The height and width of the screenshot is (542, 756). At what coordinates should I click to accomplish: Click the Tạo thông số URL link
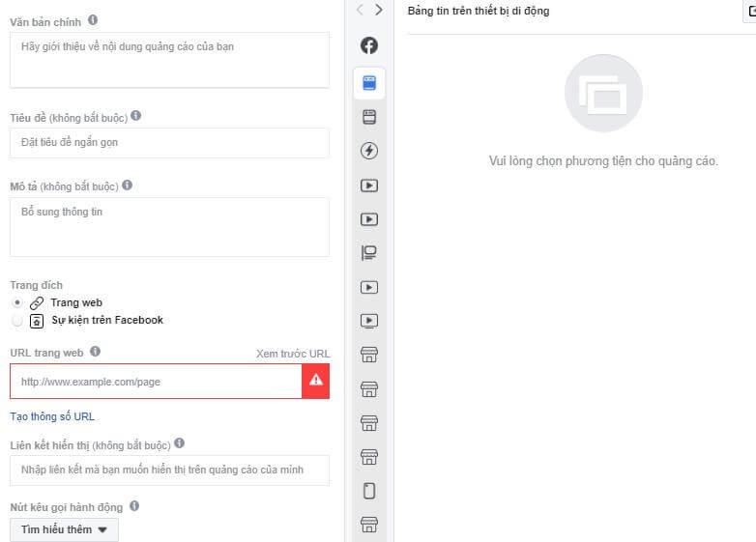(52, 416)
